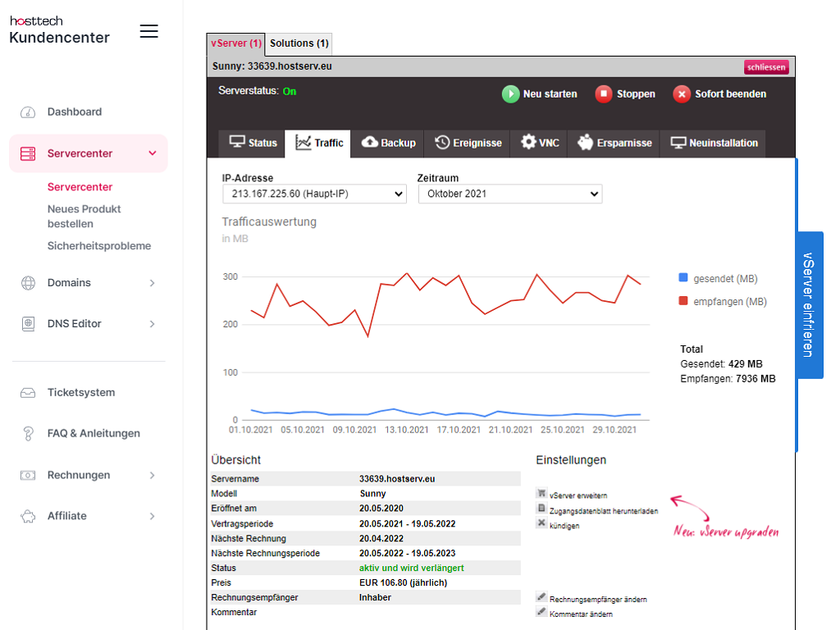The width and height of the screenshot is (840, 630).
Task: Switch to the Solutions (1) tab
Action: pyautogui.click(x=299, y=44)
